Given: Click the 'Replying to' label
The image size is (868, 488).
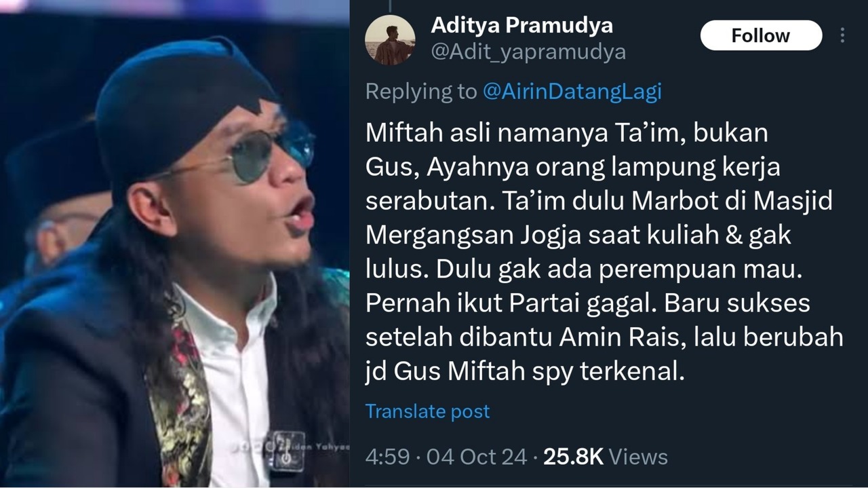Looking at the screenshot, I should (x=421, y=92).
